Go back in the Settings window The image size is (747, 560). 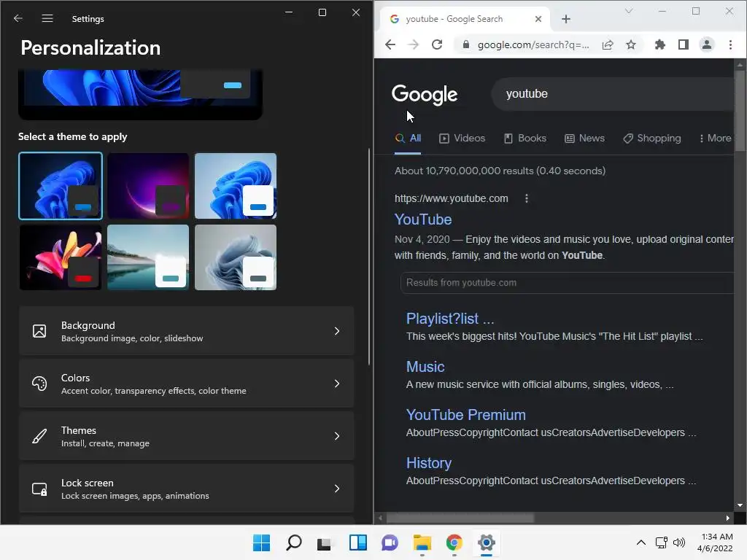tap(18, 18)
